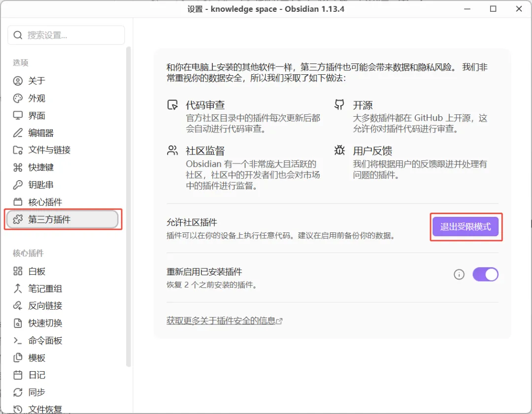Open 反向链接 plugin settings
Image resolution: width=532 pixels, height=414 pixels.
tap(63, 306)
